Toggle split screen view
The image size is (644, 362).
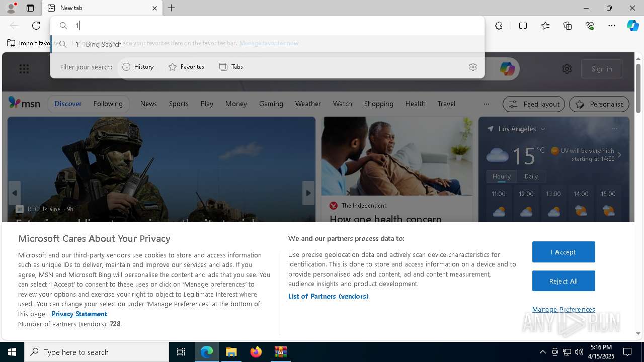pos(523,26)
